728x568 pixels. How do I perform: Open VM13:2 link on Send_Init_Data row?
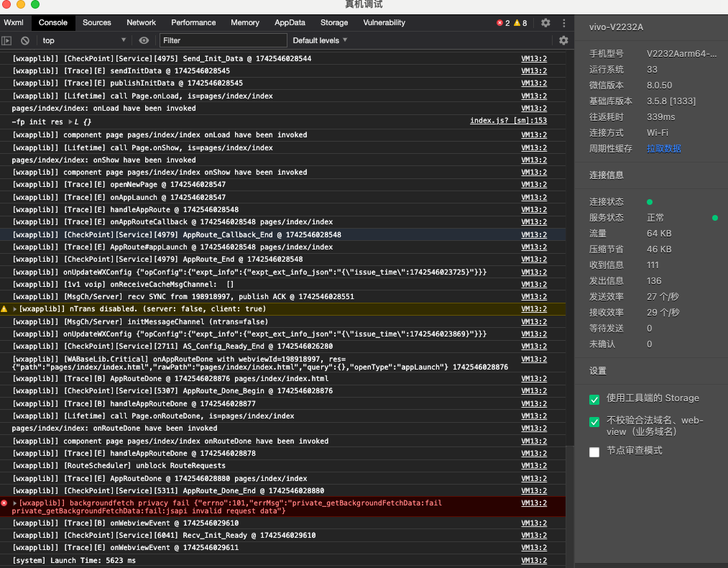click(x=534, y=59)
